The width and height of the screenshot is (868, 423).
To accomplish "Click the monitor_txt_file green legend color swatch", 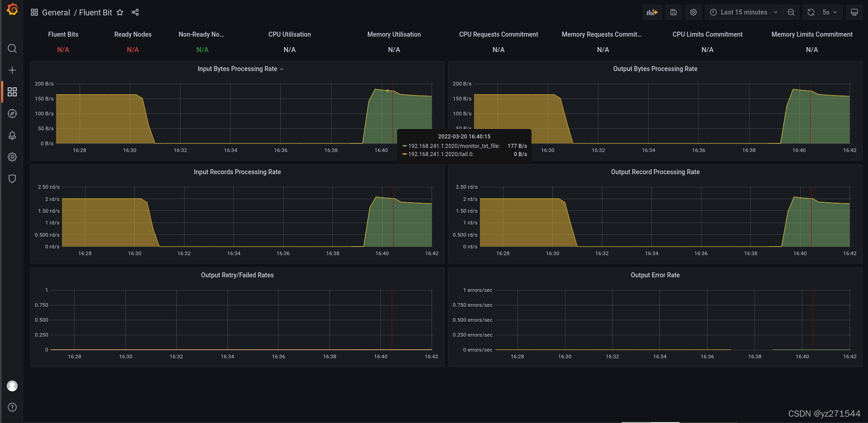I will click(x=404, y=146).
